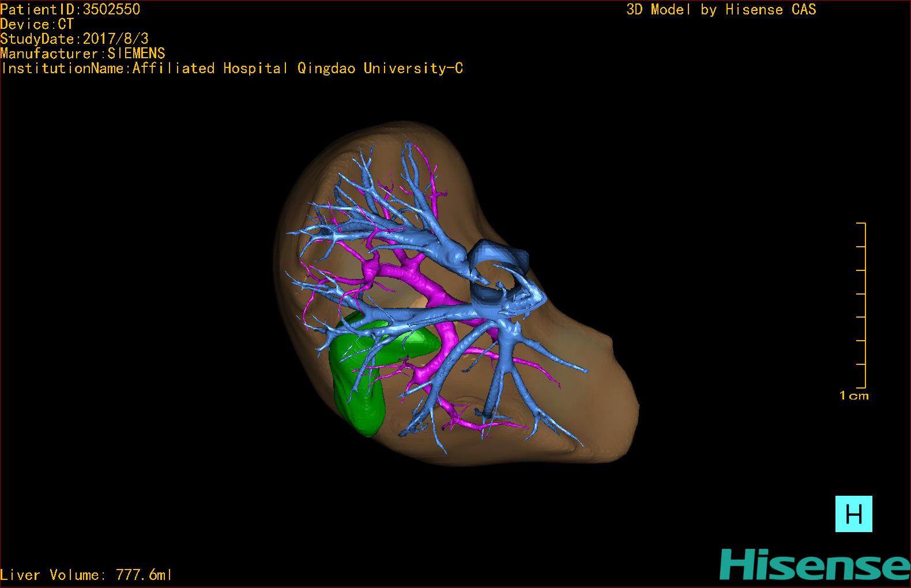Click the "Liver Volume: 777.6ml" readout
Viewport: 911px width, 588px height.
pos(86,575)
